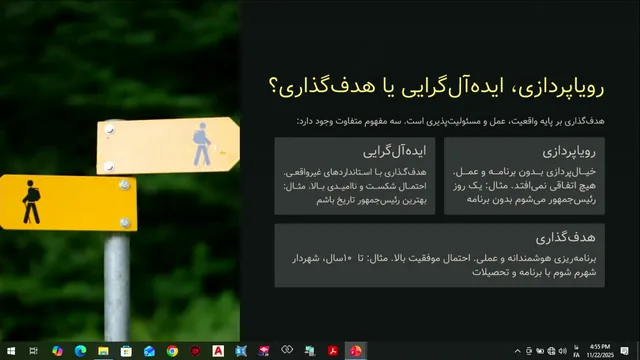640x360 pixels.
Task: Open Microsoft Edge browser
Action: (80, 351)
